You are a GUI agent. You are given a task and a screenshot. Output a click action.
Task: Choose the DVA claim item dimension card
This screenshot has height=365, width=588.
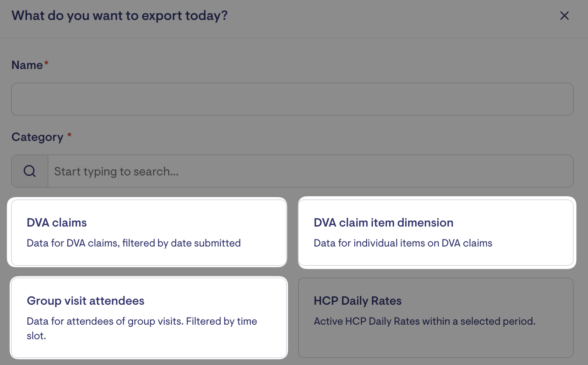pyautogui.click(x=436, y=233)
